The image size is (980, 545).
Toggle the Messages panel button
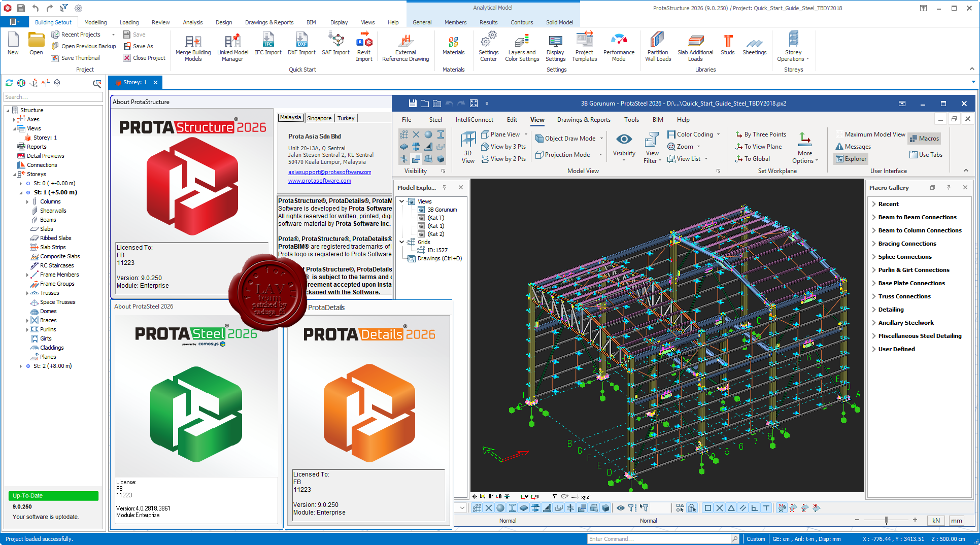pos(853,147)
